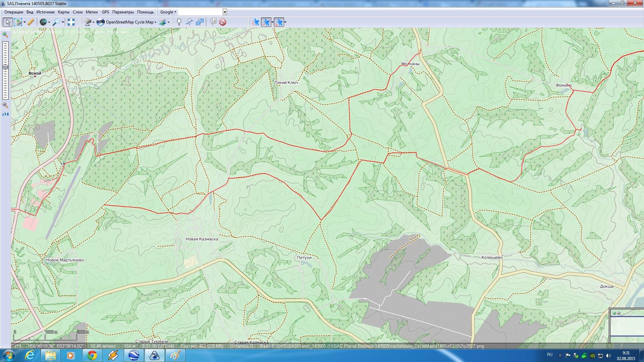Screen dimensions: 644x362
Task: Click the coordinates in the status bar
Action: click(x=56, y=346)
